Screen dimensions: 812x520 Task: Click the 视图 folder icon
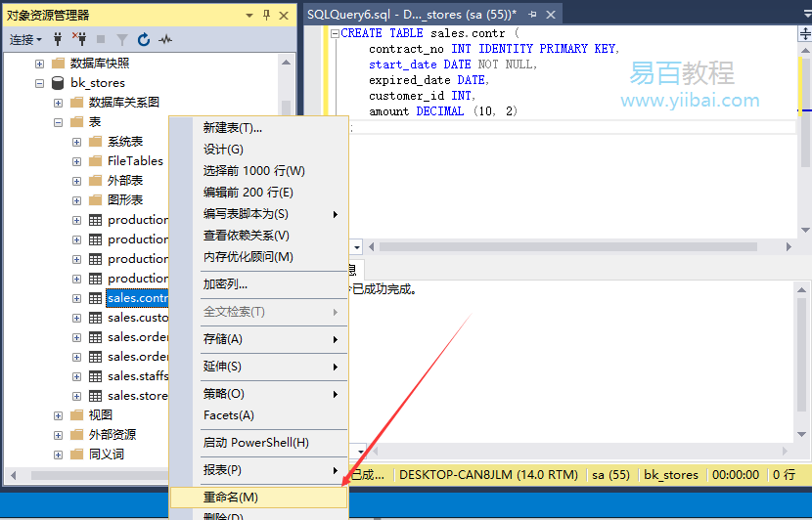pos(76,415)
